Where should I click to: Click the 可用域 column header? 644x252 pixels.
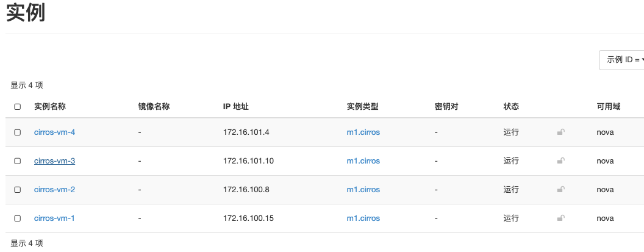point(608,107)
